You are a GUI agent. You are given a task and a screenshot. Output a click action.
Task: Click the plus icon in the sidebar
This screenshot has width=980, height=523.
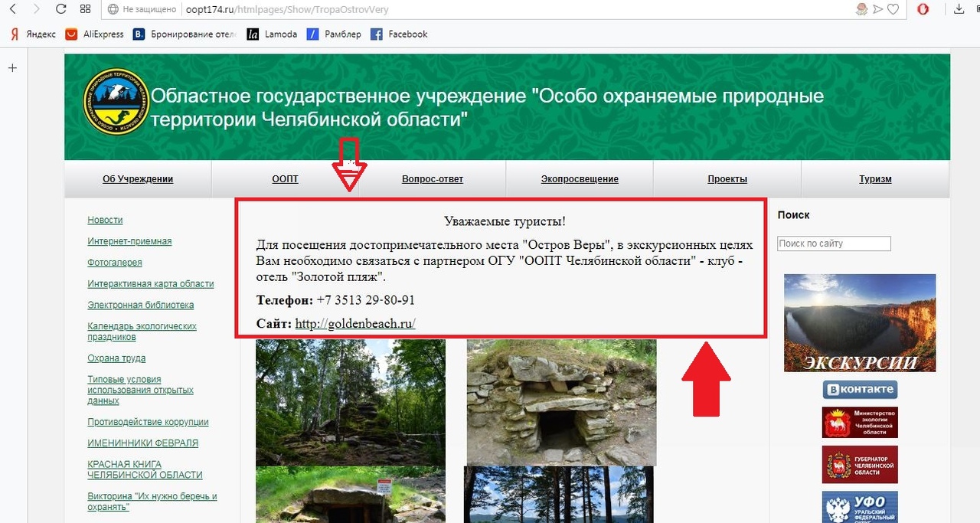(12, 68)
